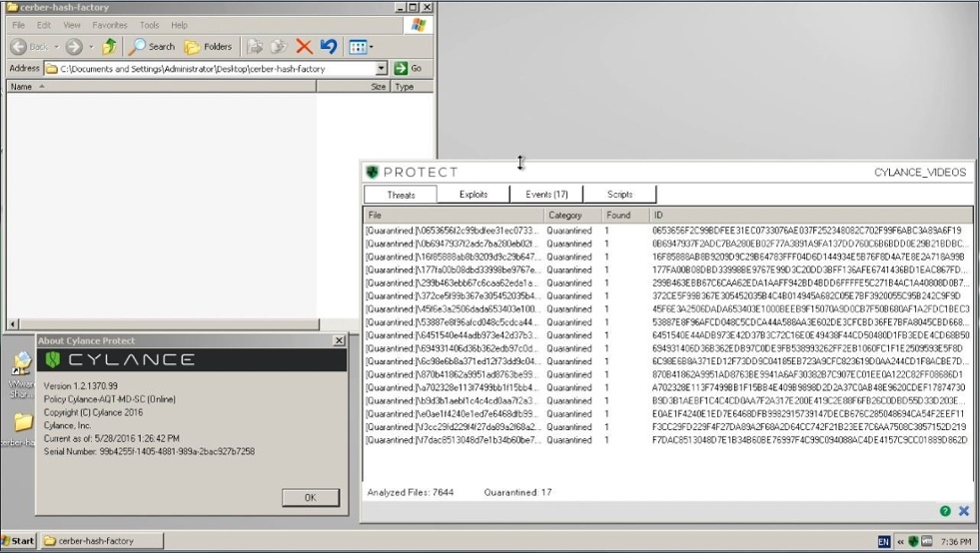980x553 pixels.
Task: Open the address bar dropdown arrow
Action: [382, 68]
